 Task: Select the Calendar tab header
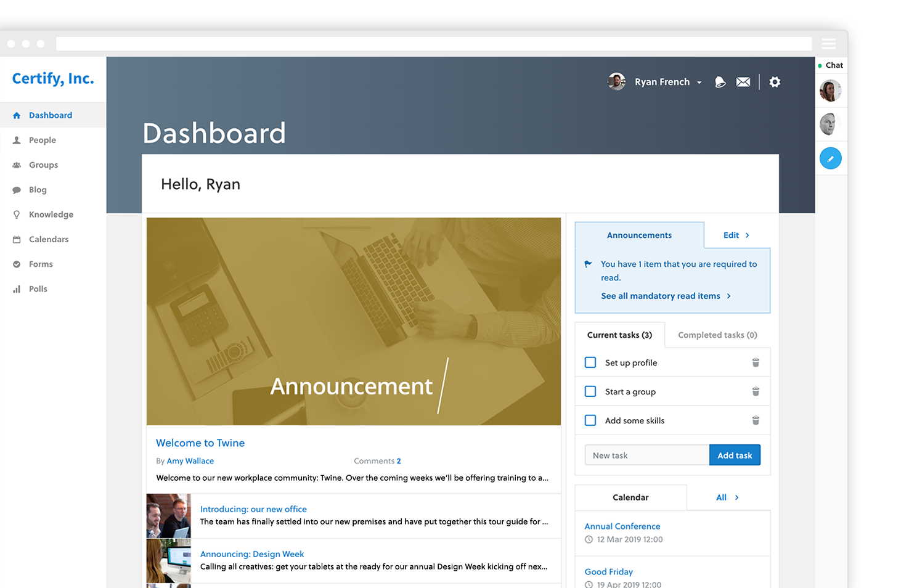pyautogui.click(x=630, y=497)
